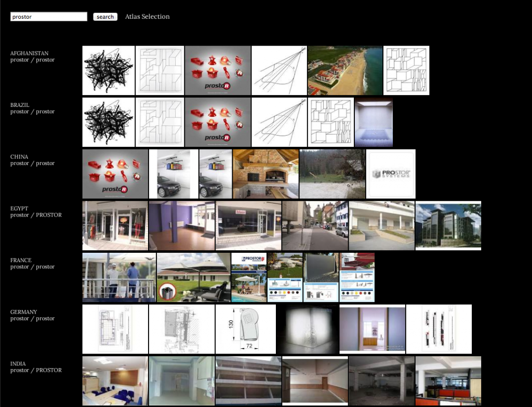Open the red awning spec sheet in France row
Image resolution: width=532 pixels, height=407 pixels.
coord(357,277)
